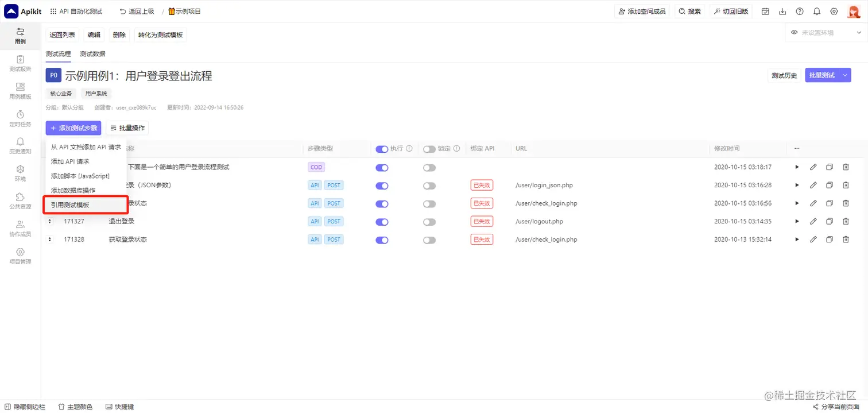Click 隐藏侧边栏 in bottom bar
Viewport: 868px width, 413px height.
(x=25, y=407)
